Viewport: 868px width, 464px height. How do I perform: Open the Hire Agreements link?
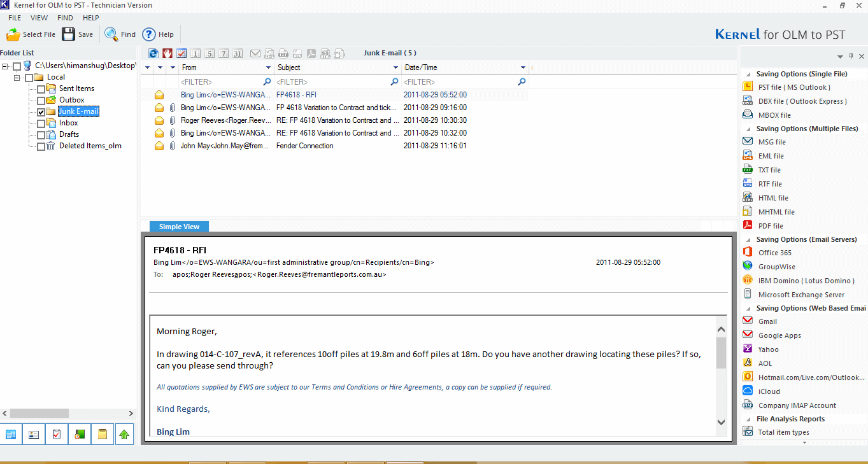415,387
